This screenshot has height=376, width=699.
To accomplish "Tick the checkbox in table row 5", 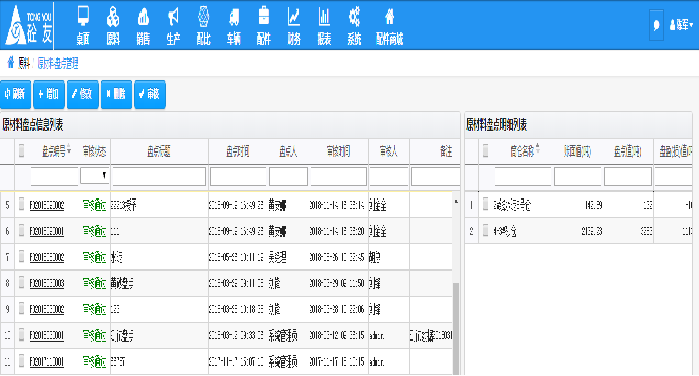I will (x=21, y=204).
